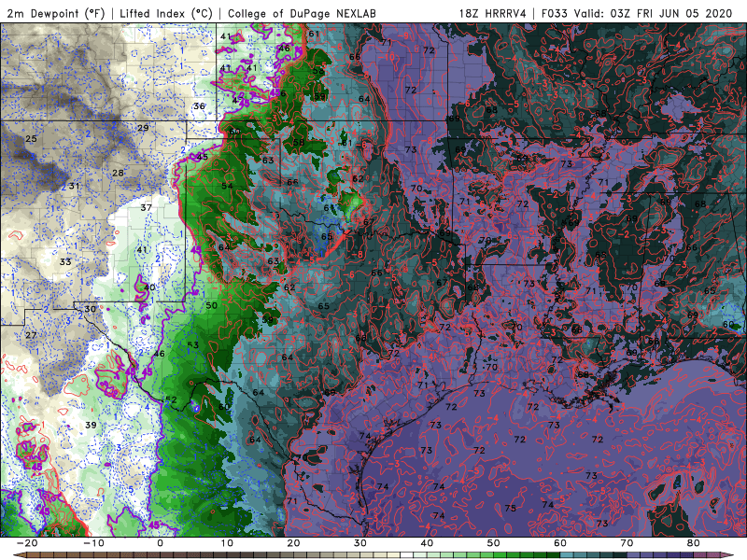Screen dimensions: 747x560
Task: Click the dewpoint value 29 on the map
Action: (143, 128)
